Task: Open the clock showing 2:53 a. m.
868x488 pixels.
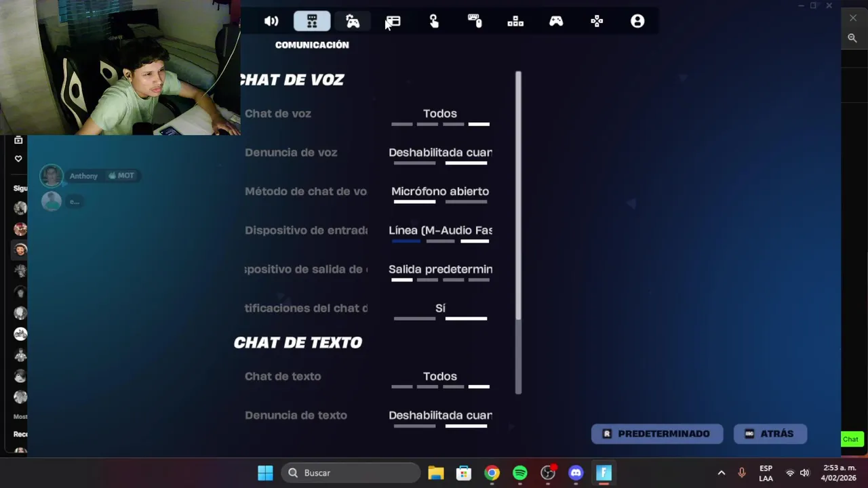Action: click(x=840, y=473)
